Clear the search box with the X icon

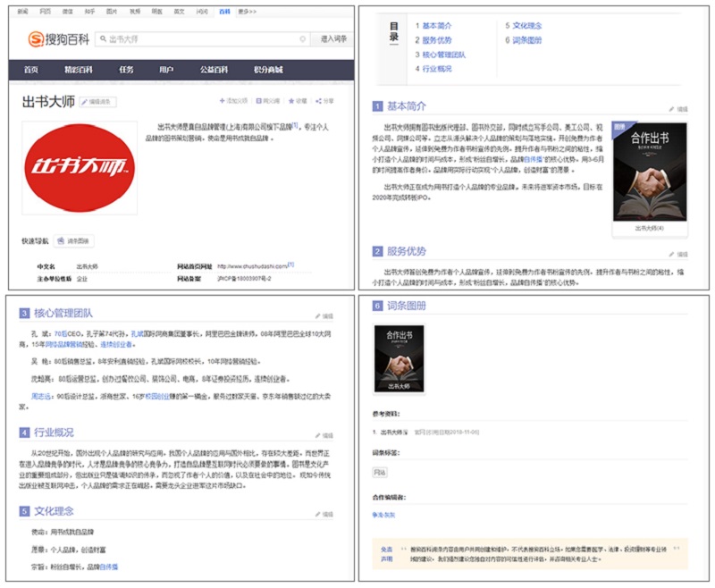click(x=305, y=39)
